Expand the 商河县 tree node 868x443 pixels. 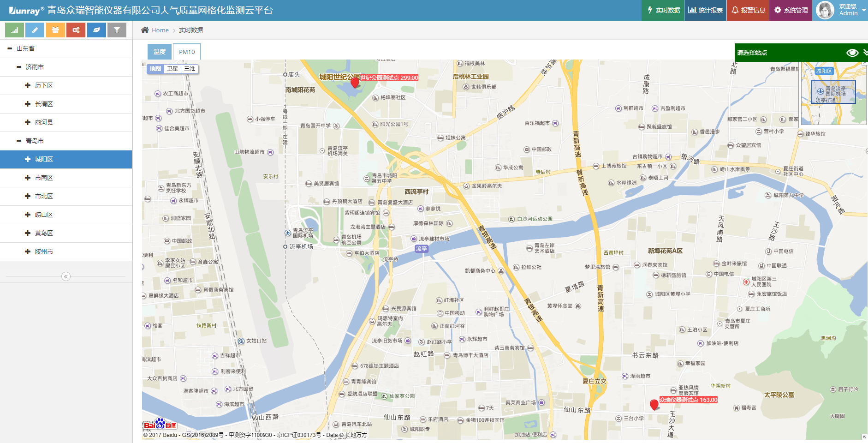tap(28, 122)
